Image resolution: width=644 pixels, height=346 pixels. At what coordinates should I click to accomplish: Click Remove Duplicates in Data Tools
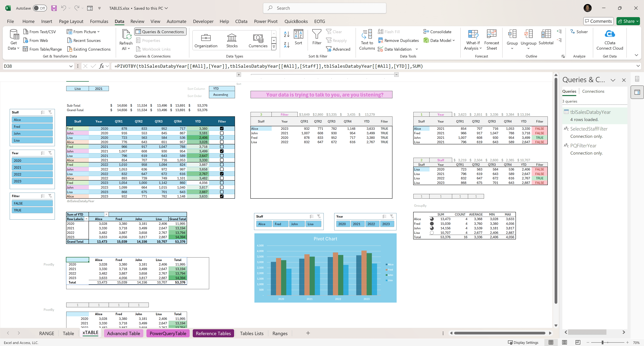click(398, 40)
